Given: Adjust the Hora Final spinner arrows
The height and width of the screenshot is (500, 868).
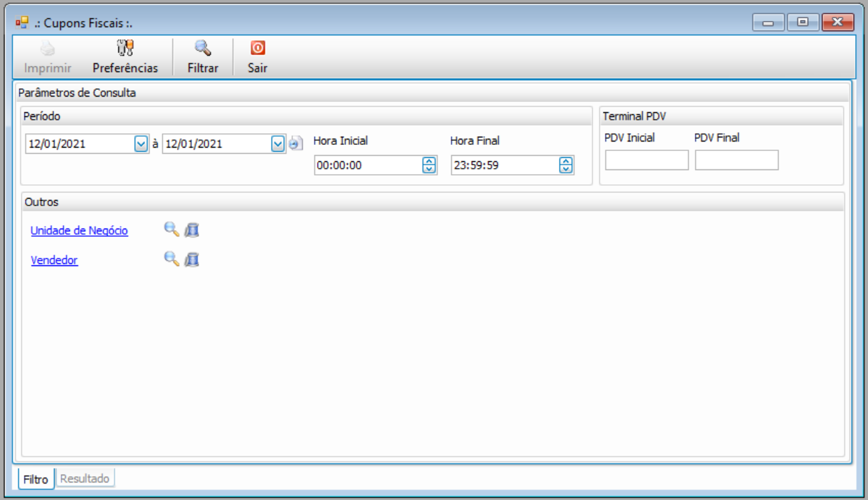Looking at the screenshot, I should (566, 165).
